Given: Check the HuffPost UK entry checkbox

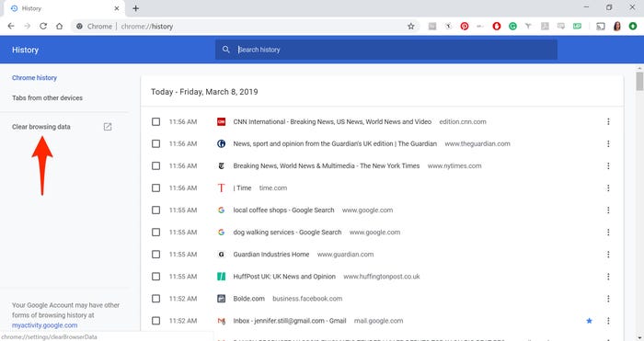Looking at the screenshot, I should click(156, 277).
